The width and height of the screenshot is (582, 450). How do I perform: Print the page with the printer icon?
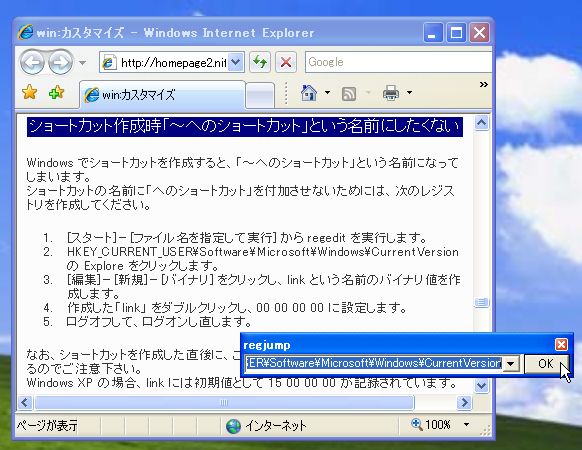[x=391, y=93]
